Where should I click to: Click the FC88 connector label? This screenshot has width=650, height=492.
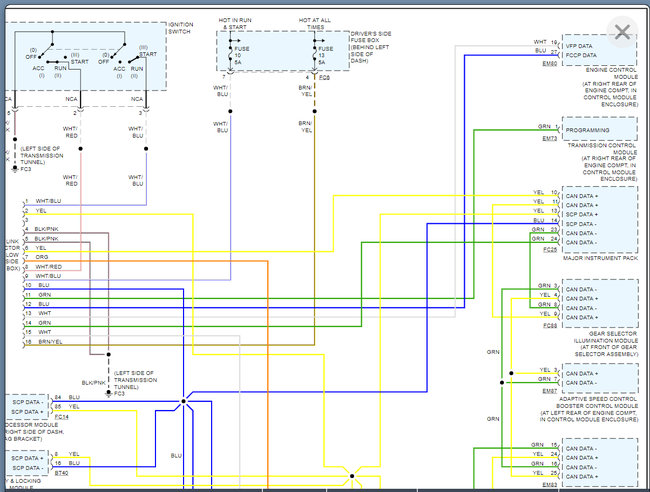[549, 326]
